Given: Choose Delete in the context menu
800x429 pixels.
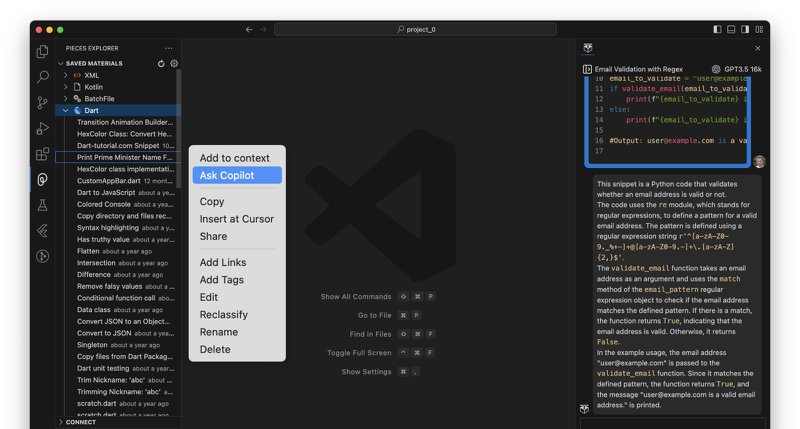Looking at the screenshot, I should pos(237,349).
